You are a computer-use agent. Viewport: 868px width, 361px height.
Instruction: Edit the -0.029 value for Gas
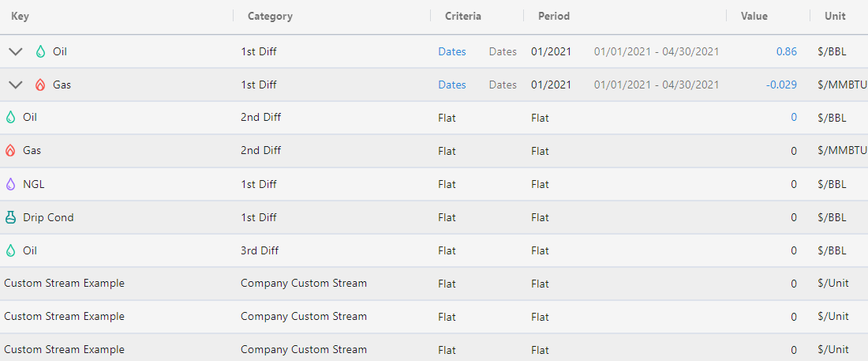tap(782, 85)
